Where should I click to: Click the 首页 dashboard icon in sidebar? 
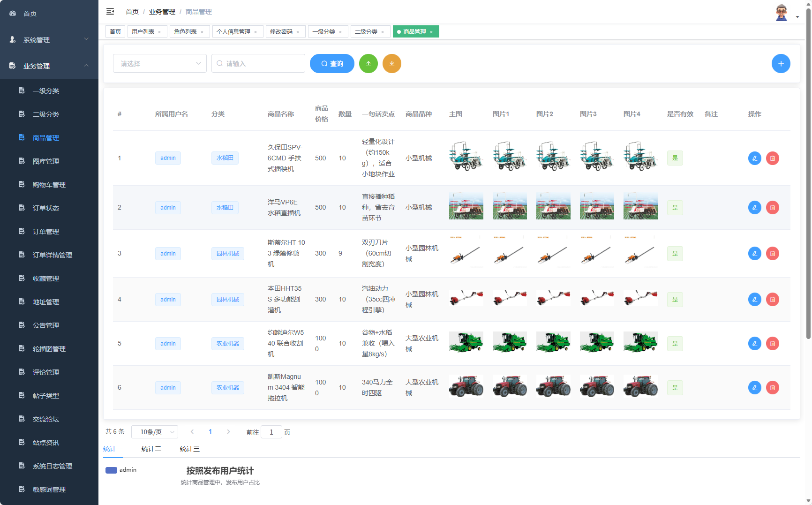(x=12, y=13)
